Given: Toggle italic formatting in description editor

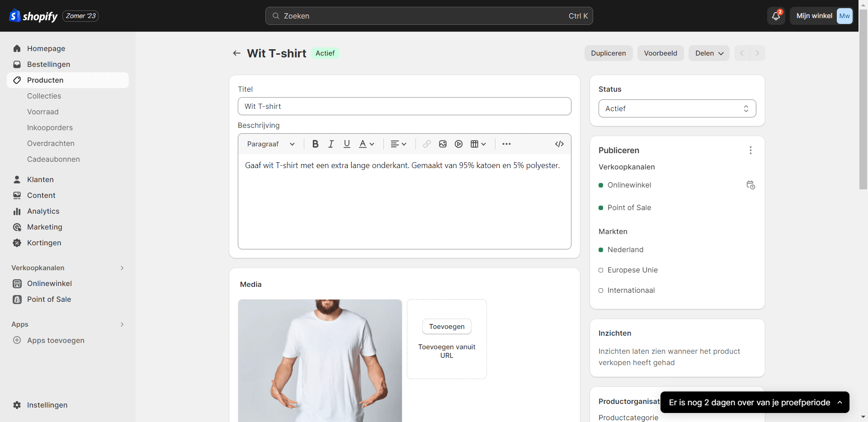Looking at the screenshot, I should coord(331,144).
